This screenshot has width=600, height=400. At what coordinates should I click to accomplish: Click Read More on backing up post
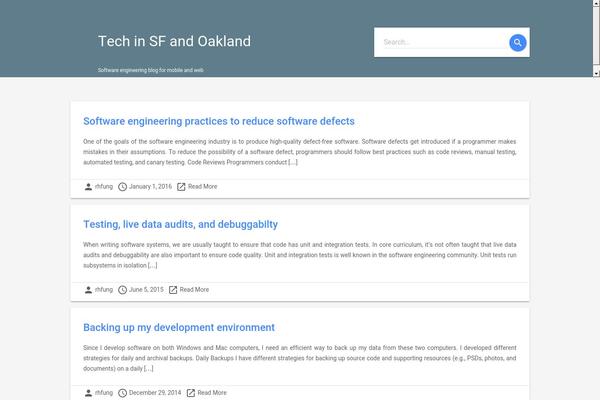[210, 392]
